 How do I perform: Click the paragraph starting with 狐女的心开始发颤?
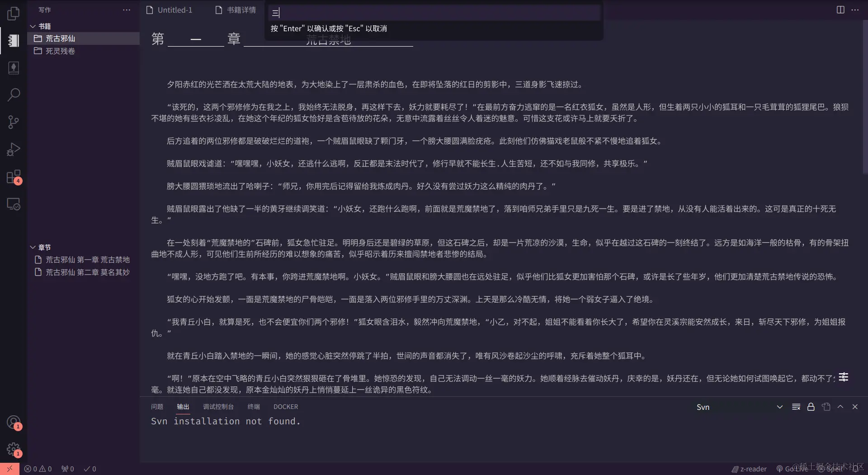(x=410, y=299)
